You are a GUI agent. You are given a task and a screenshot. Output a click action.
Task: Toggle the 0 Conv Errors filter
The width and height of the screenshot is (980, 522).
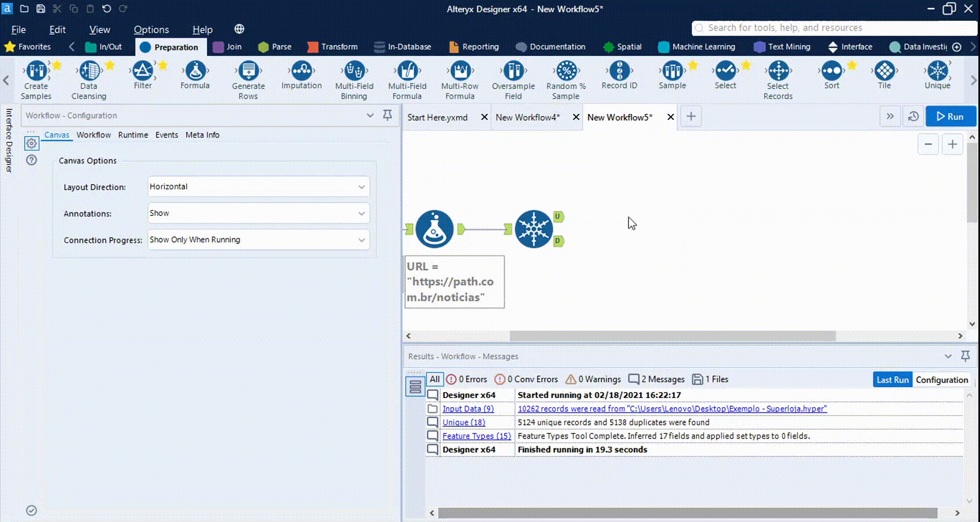[526, 379]
